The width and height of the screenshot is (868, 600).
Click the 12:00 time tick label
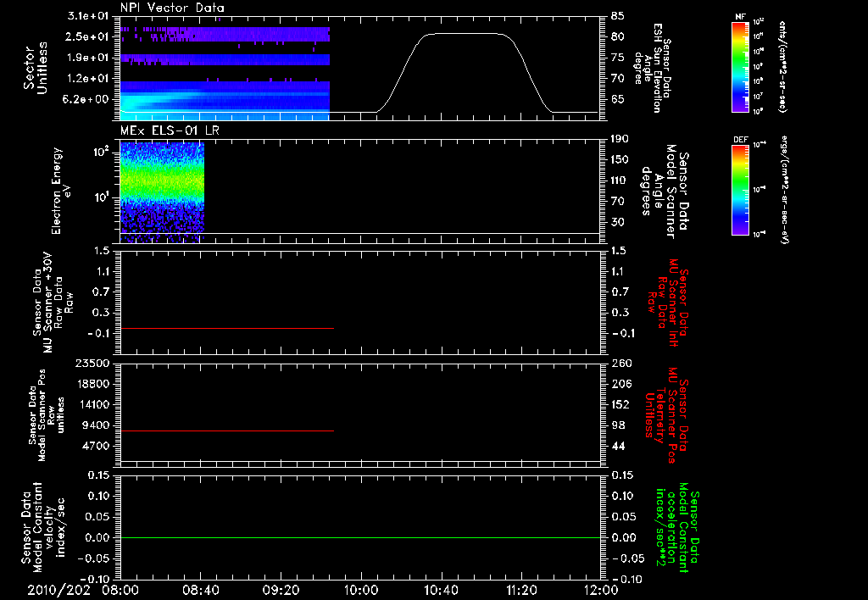click(x=601, y=590)
